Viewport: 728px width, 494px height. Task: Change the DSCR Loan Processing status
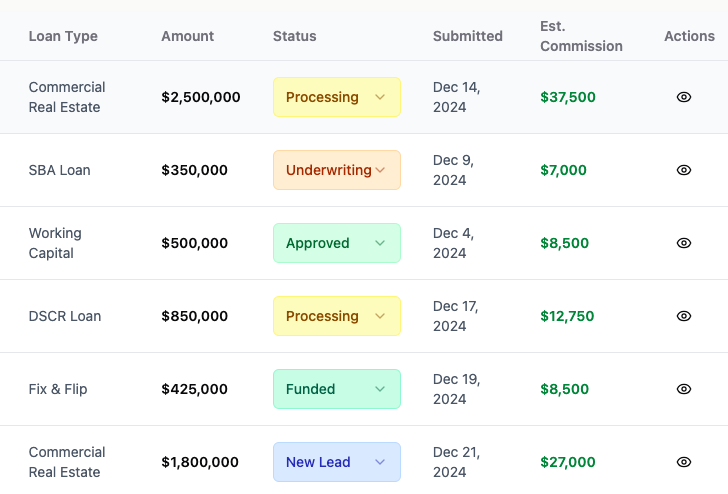point(337,316)
